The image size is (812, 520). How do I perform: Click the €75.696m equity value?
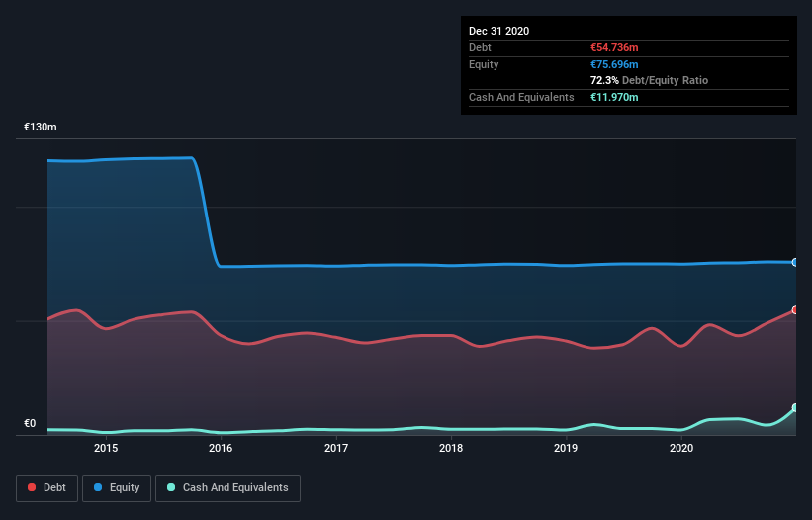[x=614, y=64]
